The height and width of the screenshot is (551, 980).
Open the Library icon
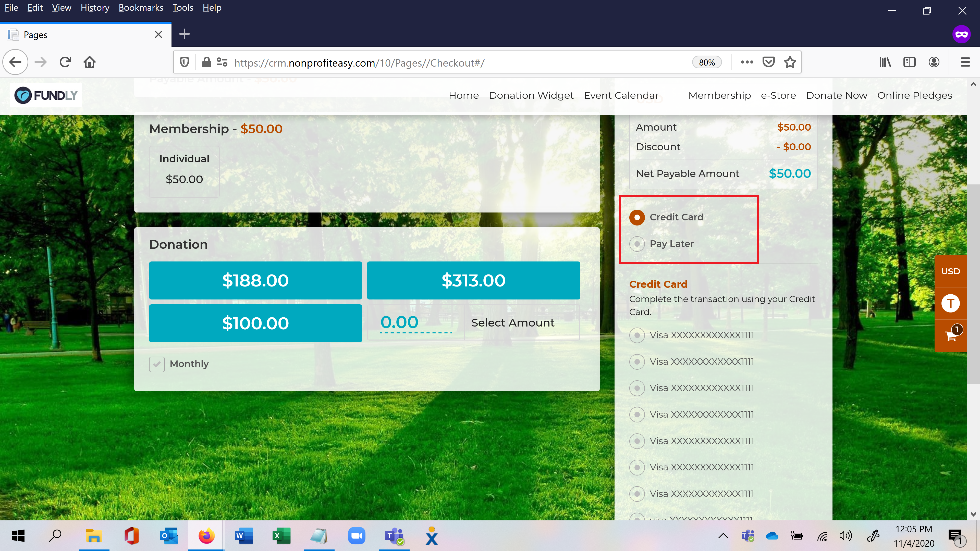click(885, 62)
